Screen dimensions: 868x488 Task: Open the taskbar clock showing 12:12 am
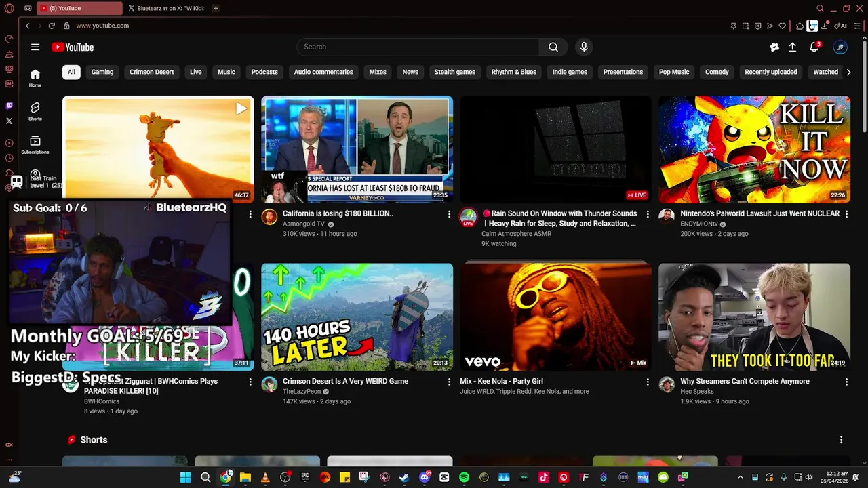(x=834, y=477)
